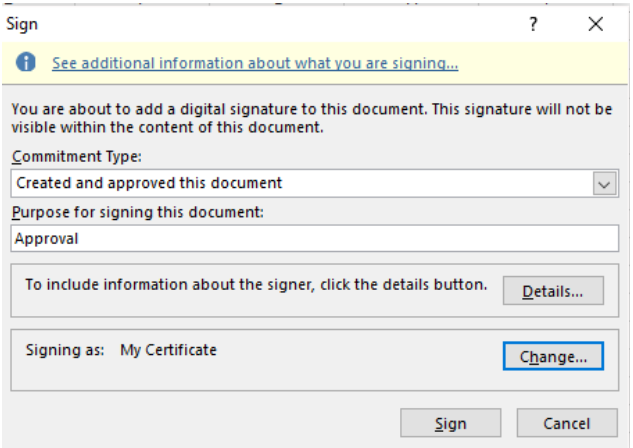Click the 'Commitment Type:' label
Screen dimensions: 633x448
click(x=77, y=157)
